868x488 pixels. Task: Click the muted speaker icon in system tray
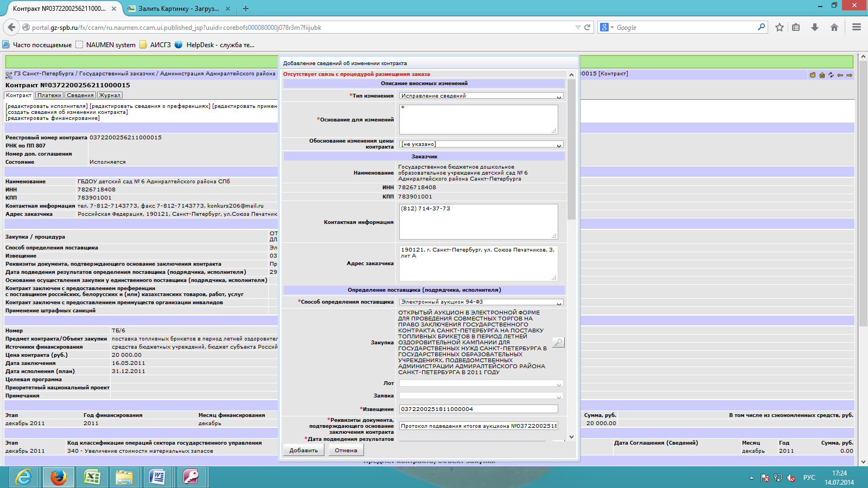(x=791, y=478)
